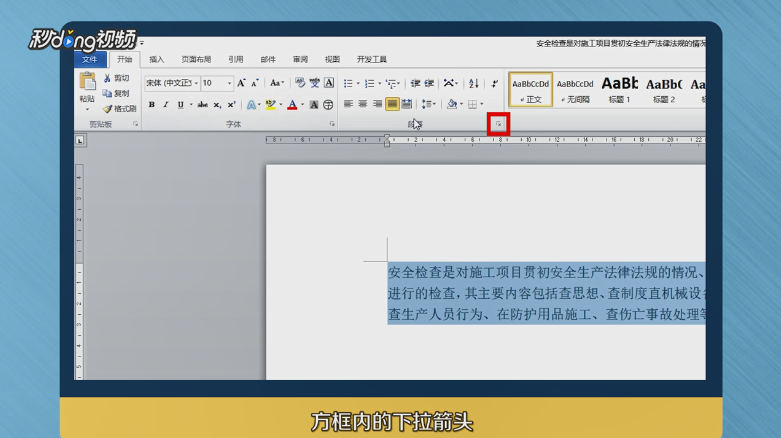This screenshot has height=438, width=781.
Task: Toggle Bold formatting
Action: [151, 105]
